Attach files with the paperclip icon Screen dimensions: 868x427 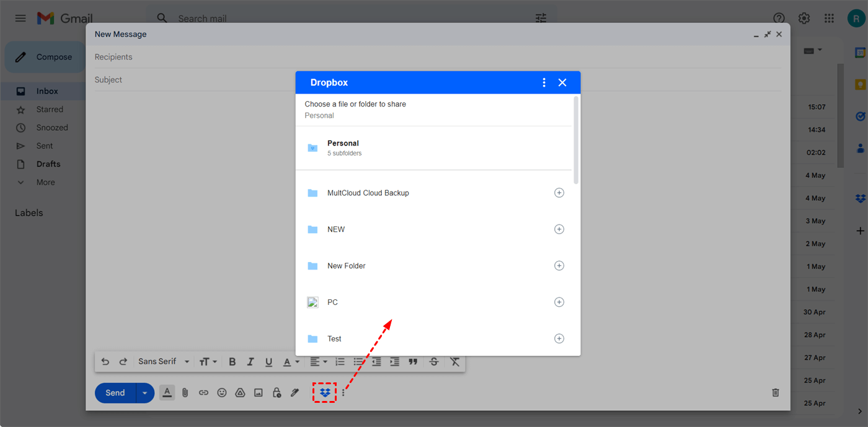pos(185,392)
